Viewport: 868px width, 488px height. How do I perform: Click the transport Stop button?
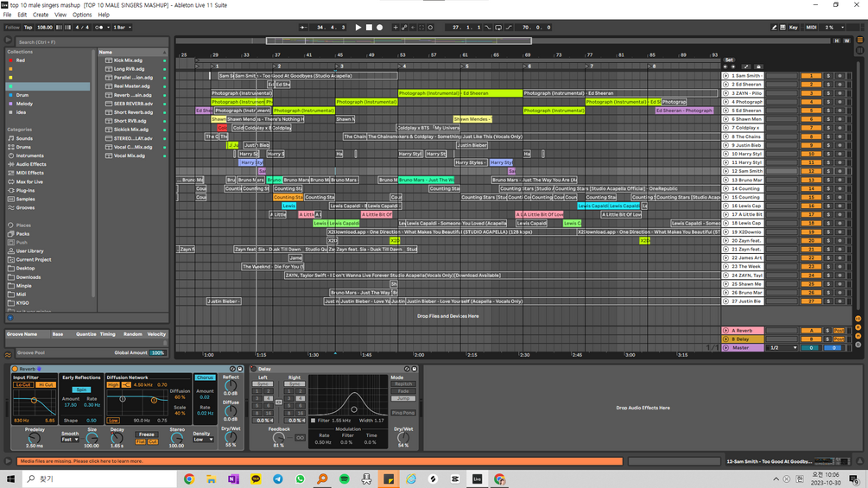(370, 27)
